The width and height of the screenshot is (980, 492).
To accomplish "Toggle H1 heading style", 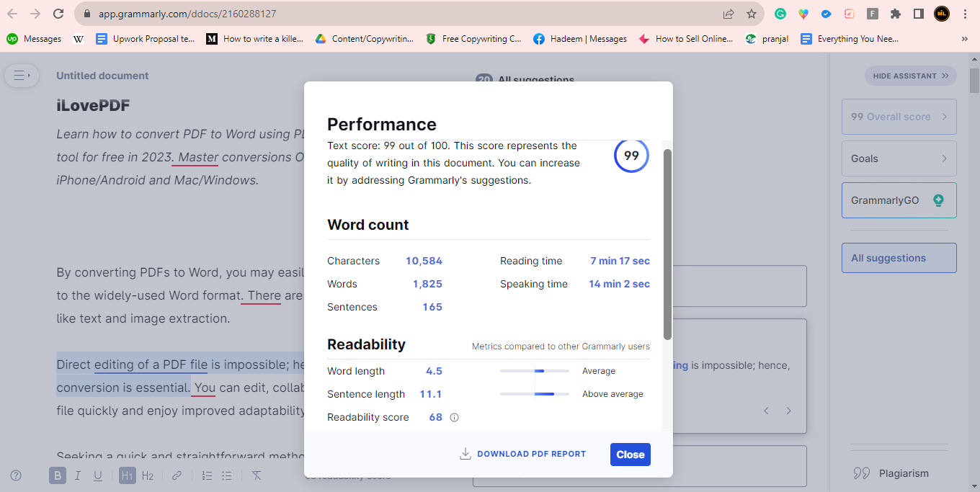I will [127, 475].
